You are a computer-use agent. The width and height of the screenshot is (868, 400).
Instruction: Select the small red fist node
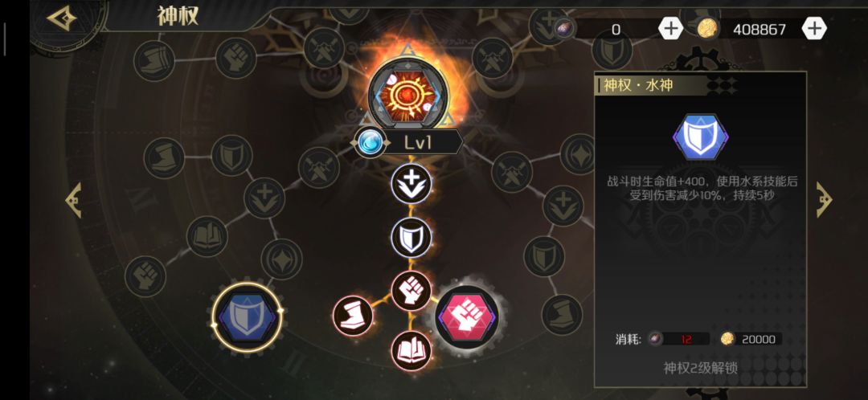tap(411, 291)
